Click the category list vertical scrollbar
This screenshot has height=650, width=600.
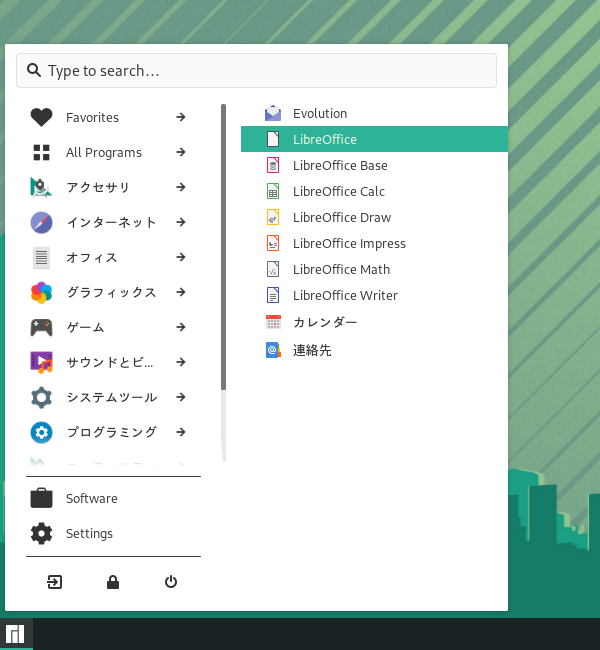pos(223,247)
